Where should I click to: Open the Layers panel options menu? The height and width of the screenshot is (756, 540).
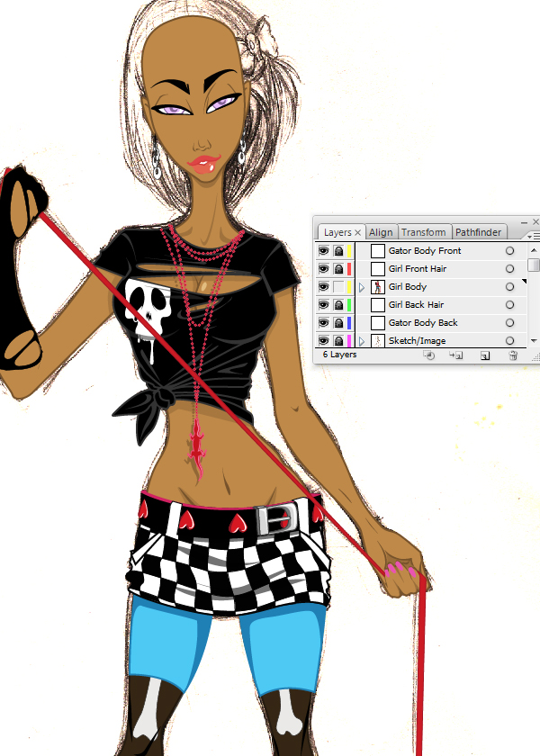pos(535,236)
